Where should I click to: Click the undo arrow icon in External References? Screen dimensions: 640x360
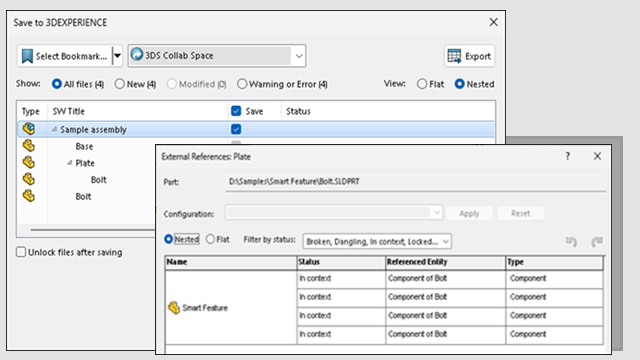click(571, 241)
